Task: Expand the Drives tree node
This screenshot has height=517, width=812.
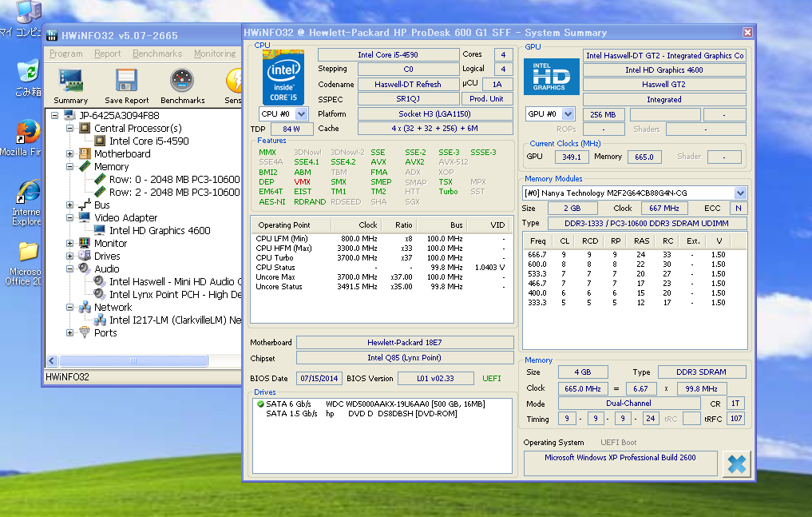Action: pos(70,257)
